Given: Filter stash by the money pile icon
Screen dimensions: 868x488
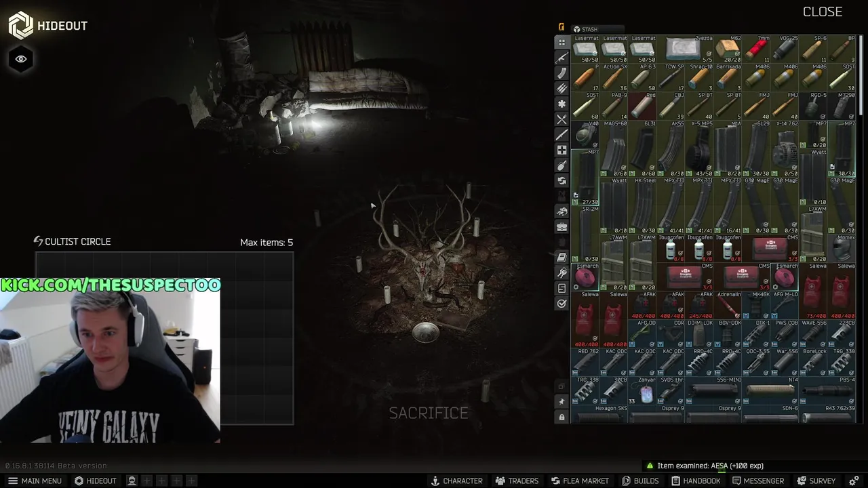Looking at the screenshot, I should coord(561,211).
